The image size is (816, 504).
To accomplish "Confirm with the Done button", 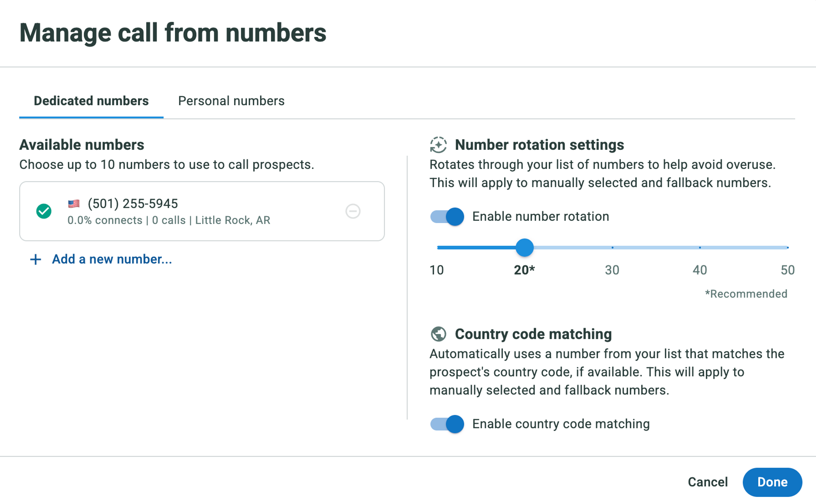I will (x=772, y=482).
